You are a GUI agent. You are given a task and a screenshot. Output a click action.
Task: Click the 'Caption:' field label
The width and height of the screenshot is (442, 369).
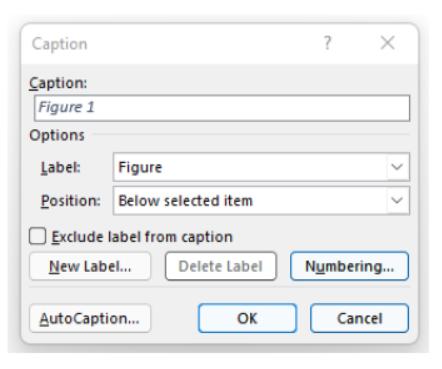coord(58,83)
